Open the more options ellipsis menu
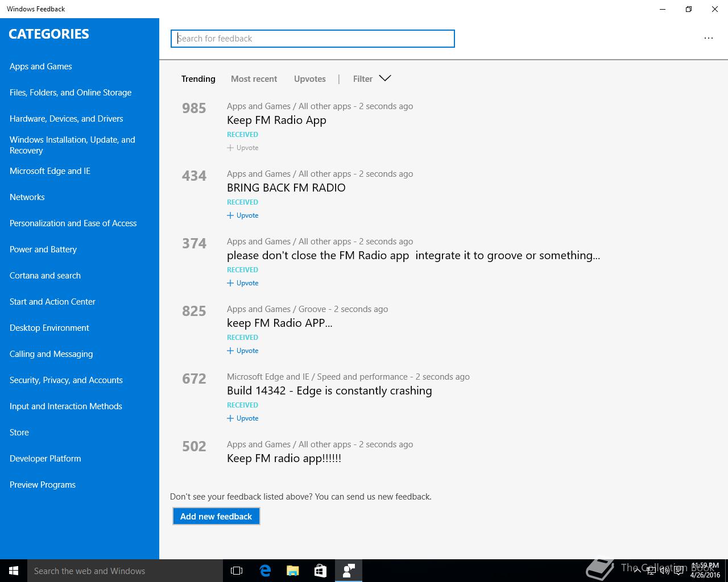The height and width of the screenshot is (582, 728). [x=708, y=38]
